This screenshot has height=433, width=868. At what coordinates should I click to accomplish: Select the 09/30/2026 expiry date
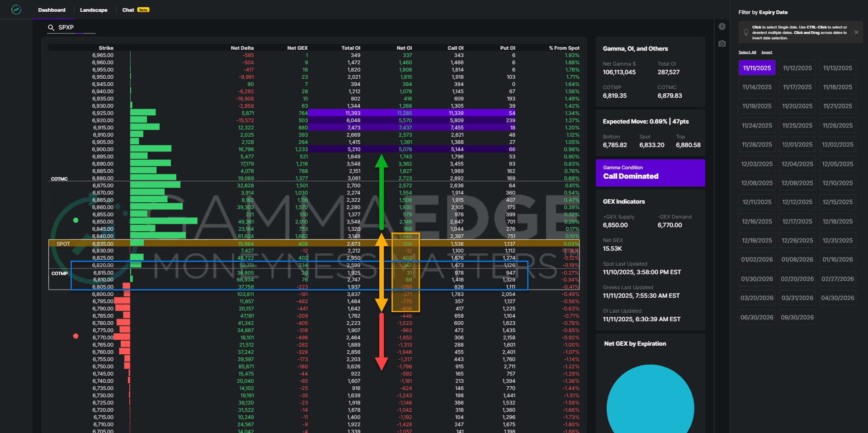[797, 317]
